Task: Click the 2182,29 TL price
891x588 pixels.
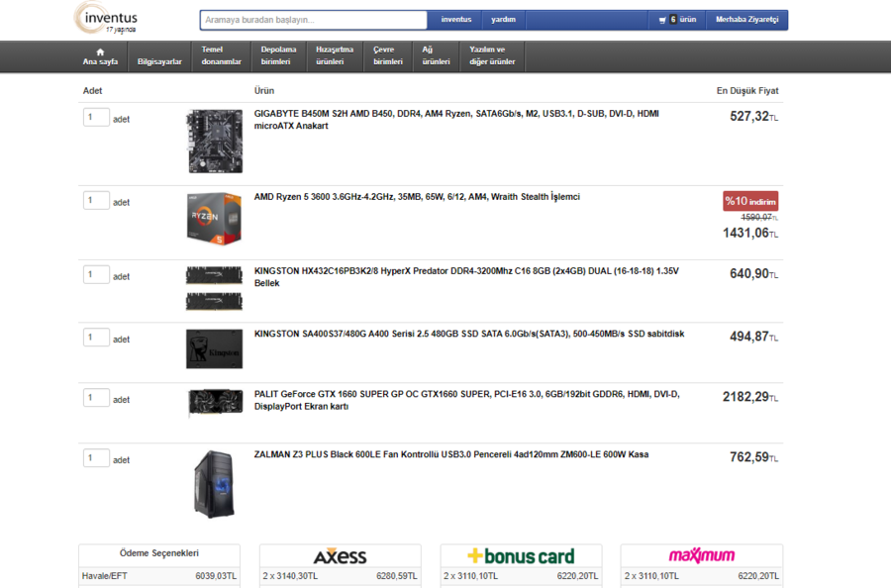Action: [x=750, y=397]
